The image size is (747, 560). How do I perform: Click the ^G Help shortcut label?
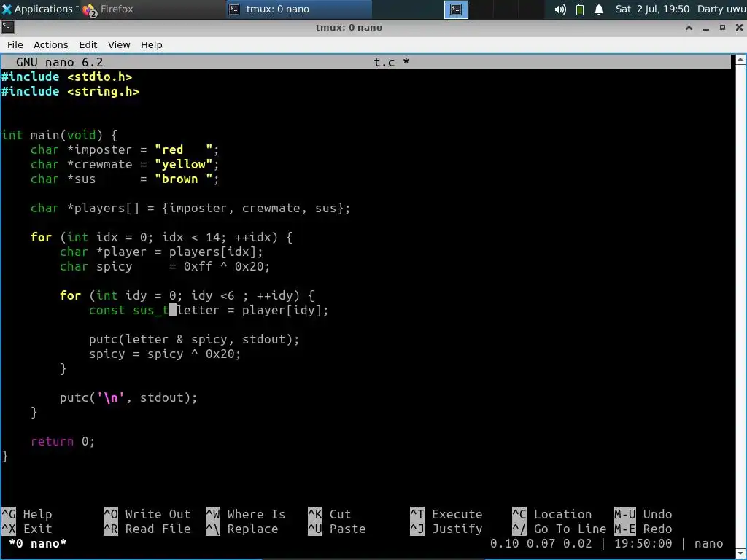(27, 514)
